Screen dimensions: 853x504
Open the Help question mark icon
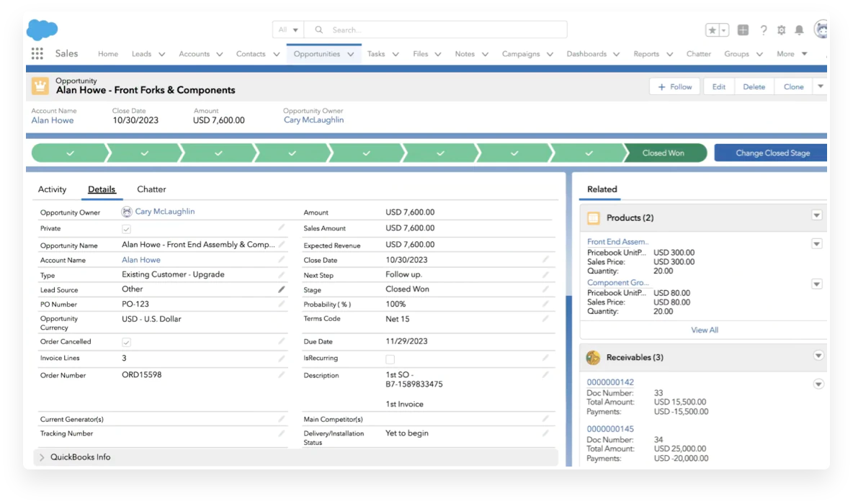click(x=764, y=30)
